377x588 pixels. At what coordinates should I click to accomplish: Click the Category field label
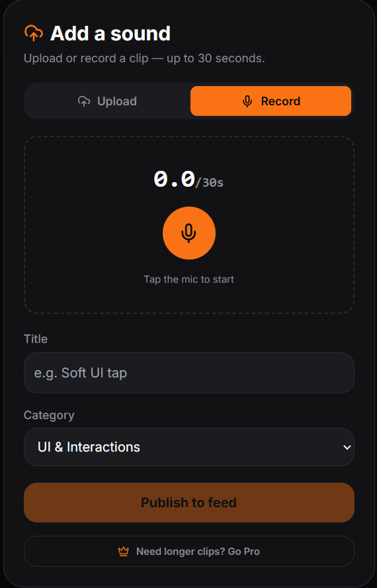click(49, 415)
